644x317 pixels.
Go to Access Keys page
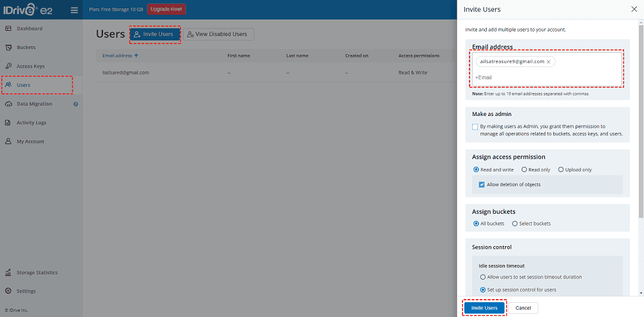(x=31, y=66)
